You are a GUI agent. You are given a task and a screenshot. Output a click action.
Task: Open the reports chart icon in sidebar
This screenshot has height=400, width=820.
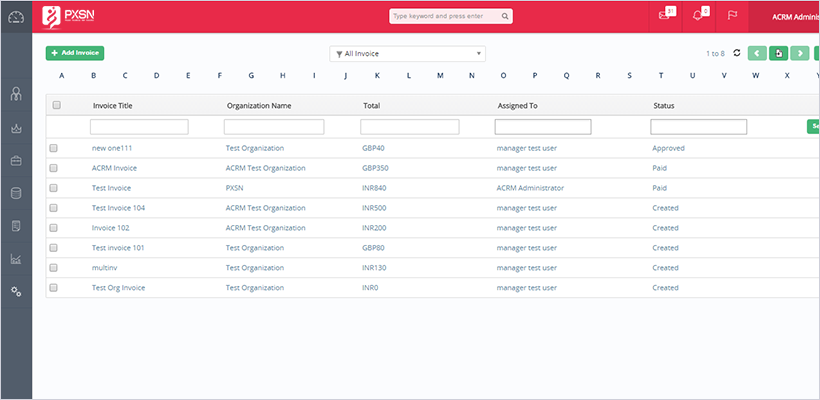(16, 258)
